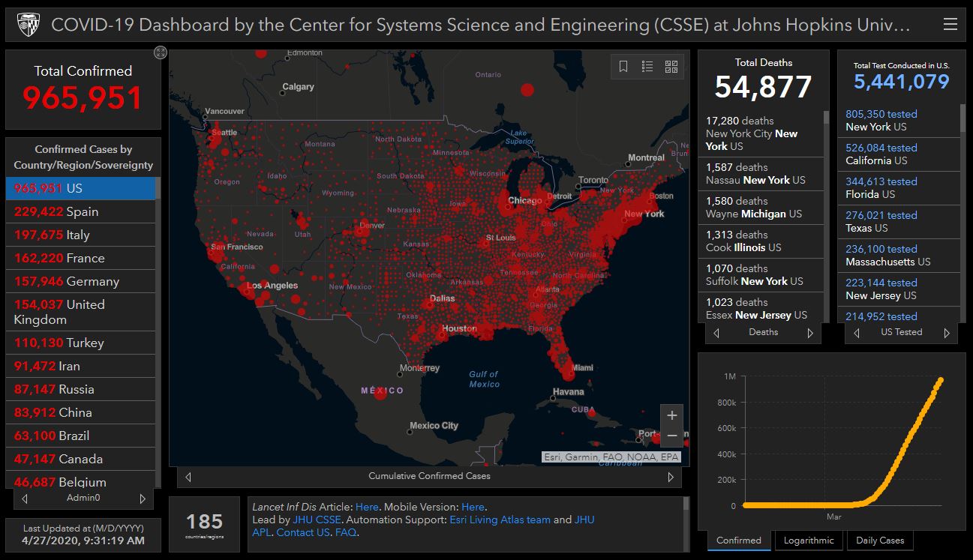Select Iran in country list

[80, 366]
